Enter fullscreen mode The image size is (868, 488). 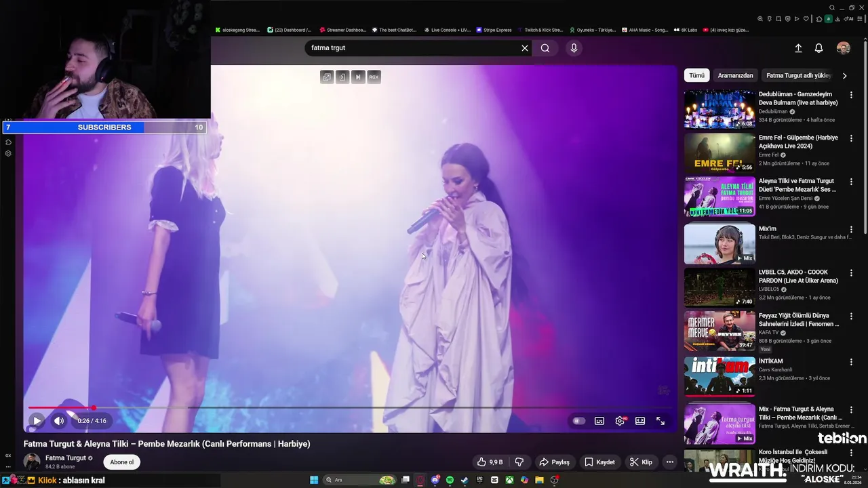(x=660, y=421)
